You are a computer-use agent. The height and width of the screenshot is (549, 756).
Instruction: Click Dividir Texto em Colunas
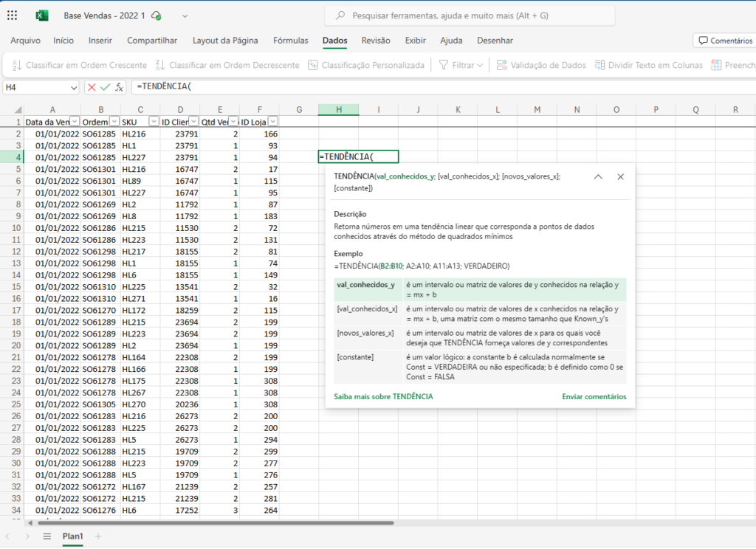click(648, 65)
